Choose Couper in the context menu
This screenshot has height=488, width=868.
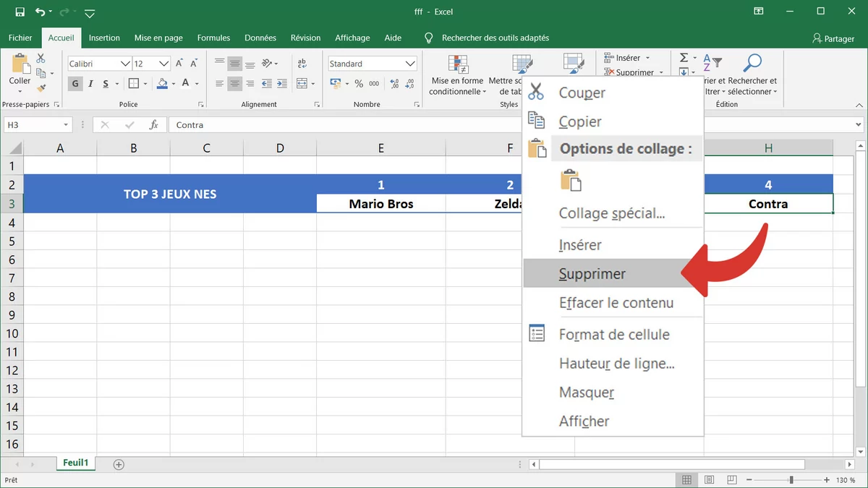coord(582,93)
